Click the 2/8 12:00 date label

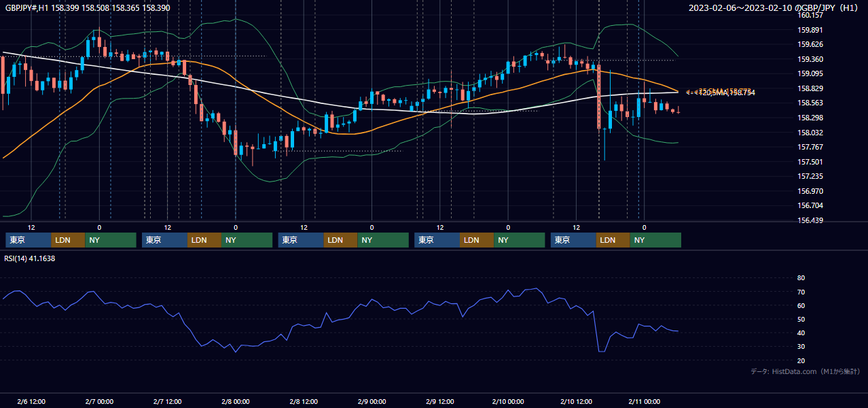(304, 401)
